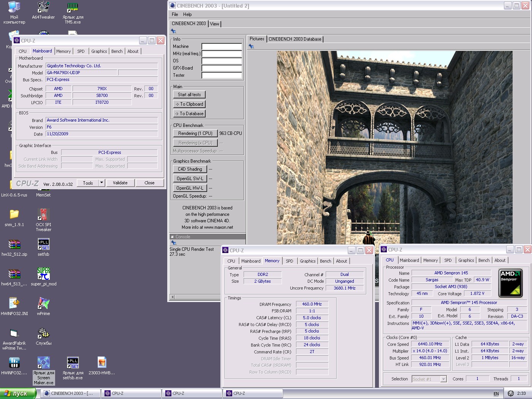
Task: Click the To Database button
Action: click(x=189, y=114)
